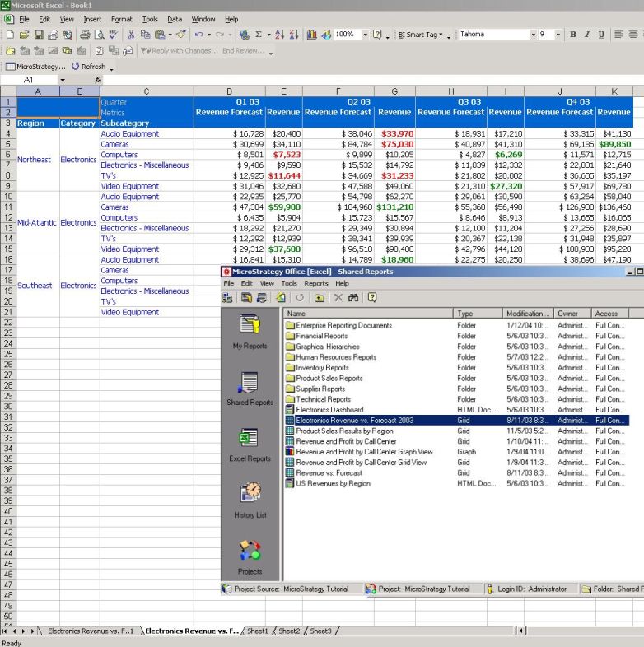Open Excel's Data menu
The height and width of the screenshot is (647, 644).
tap(175, 20)
